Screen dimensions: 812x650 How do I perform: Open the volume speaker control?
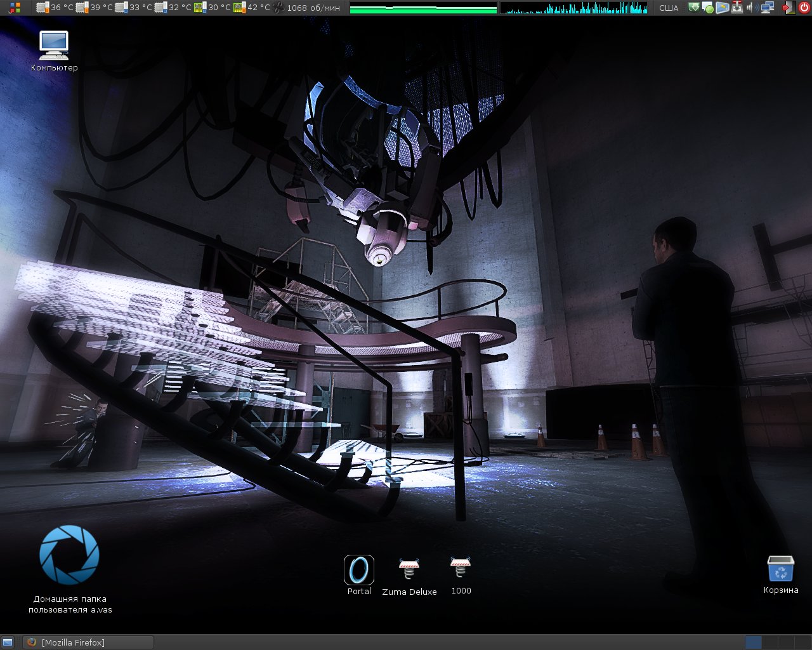click(752, 8)
